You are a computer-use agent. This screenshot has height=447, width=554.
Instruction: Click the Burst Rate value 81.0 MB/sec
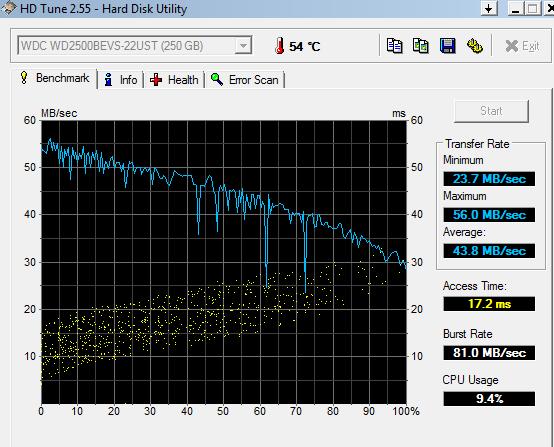coord(489,353)
